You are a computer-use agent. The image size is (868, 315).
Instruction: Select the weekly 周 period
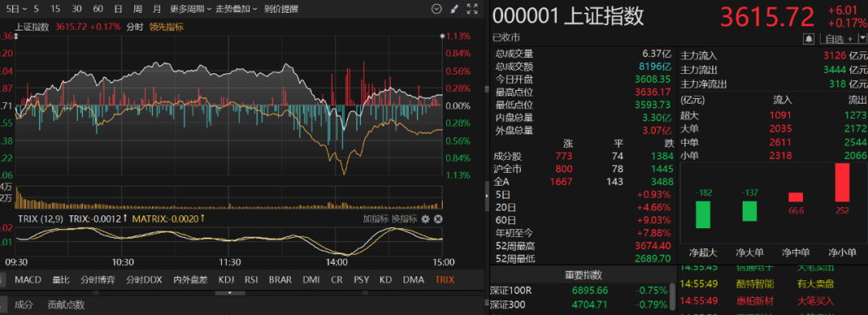tap(137, 9)
